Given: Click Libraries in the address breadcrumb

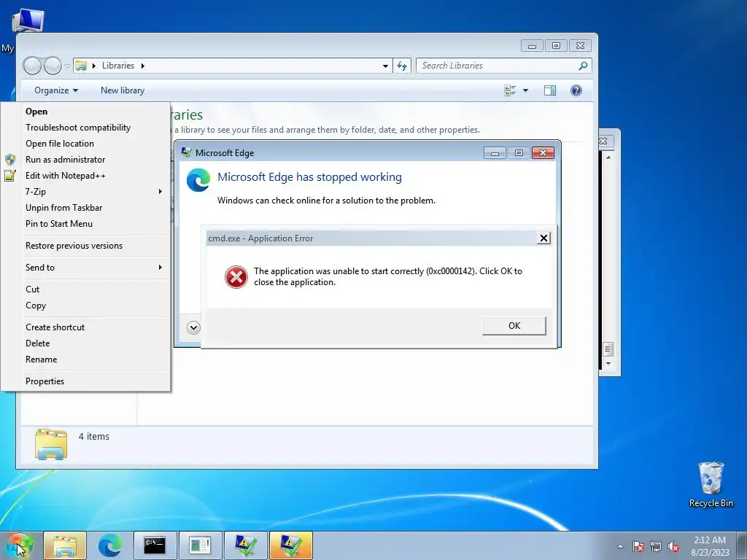Looking at the screenshot, I should tap(118, 66).
